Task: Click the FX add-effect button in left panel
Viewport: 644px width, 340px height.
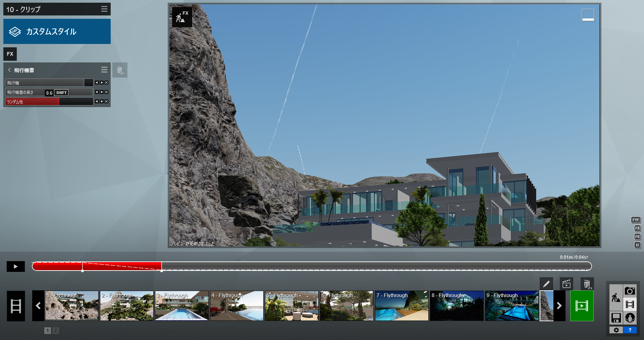Action: 10,54
